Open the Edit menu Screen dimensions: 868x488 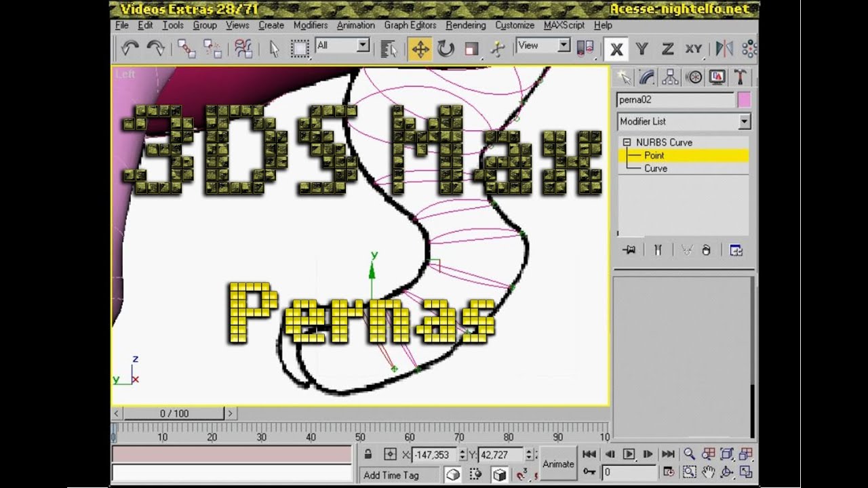(x=145, y=25)
